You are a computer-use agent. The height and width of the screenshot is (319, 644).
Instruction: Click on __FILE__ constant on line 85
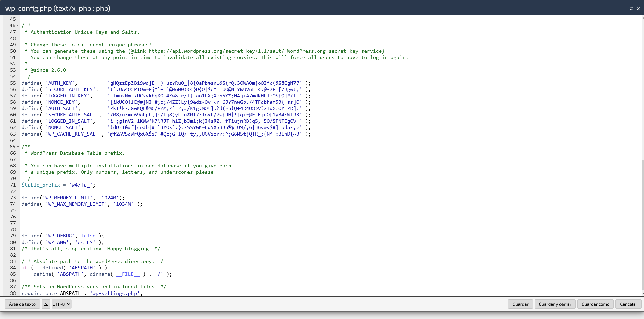click(128, 274)
